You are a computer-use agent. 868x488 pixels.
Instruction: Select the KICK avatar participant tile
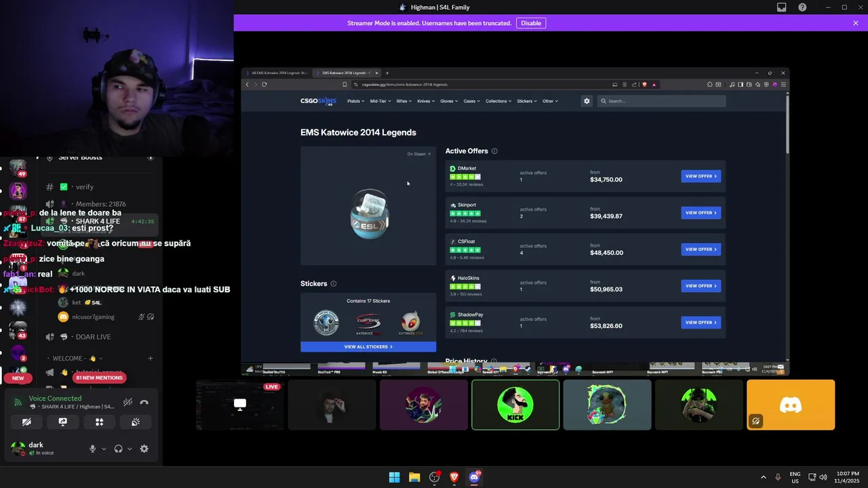coord(515,405)
